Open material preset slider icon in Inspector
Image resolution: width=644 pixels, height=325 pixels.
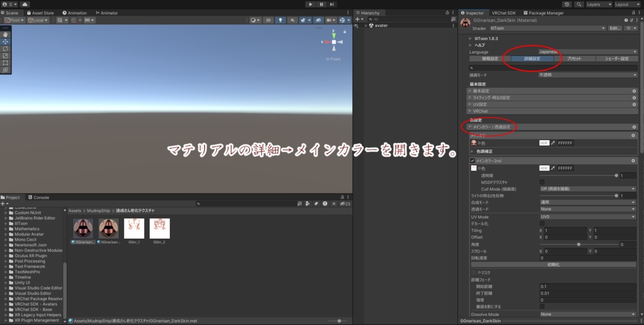pos(631,20)
